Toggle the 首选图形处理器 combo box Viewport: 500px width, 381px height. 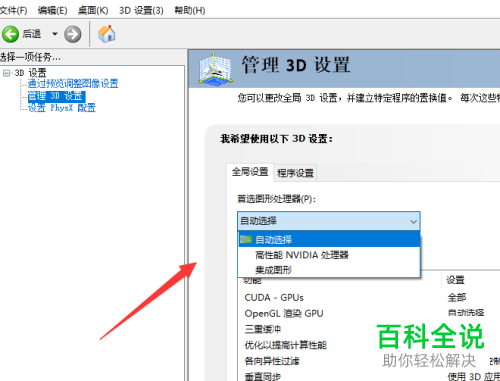(329, 221)
